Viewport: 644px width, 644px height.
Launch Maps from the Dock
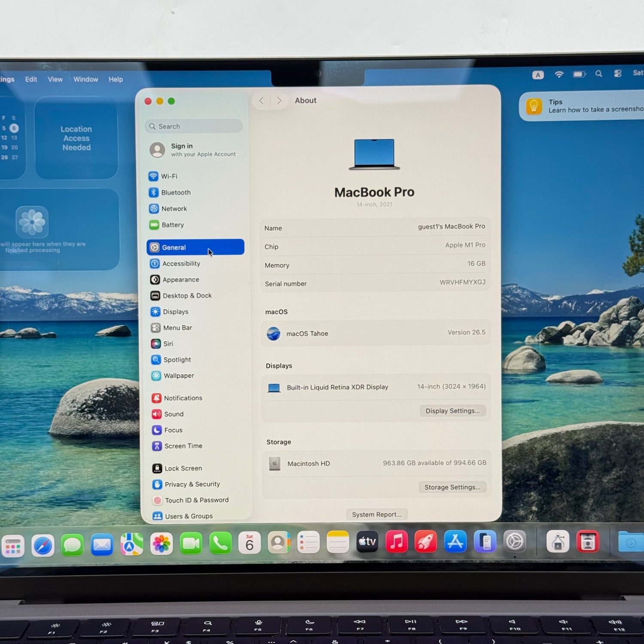pyautogui.click(x=132, y=544)
